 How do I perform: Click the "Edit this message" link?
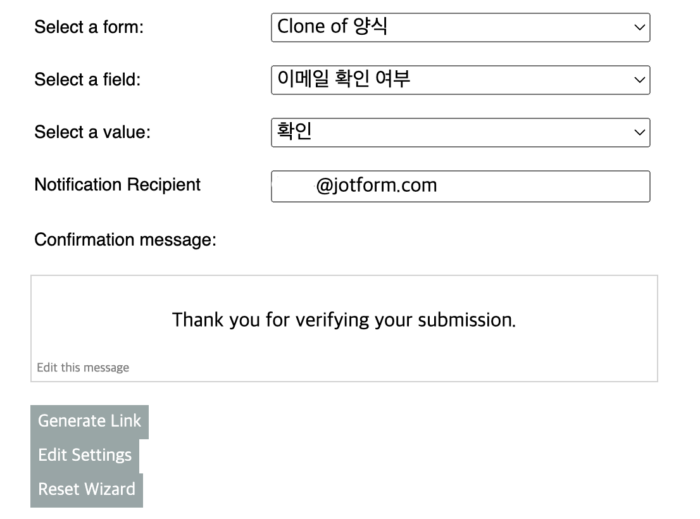tap(83, 367)
